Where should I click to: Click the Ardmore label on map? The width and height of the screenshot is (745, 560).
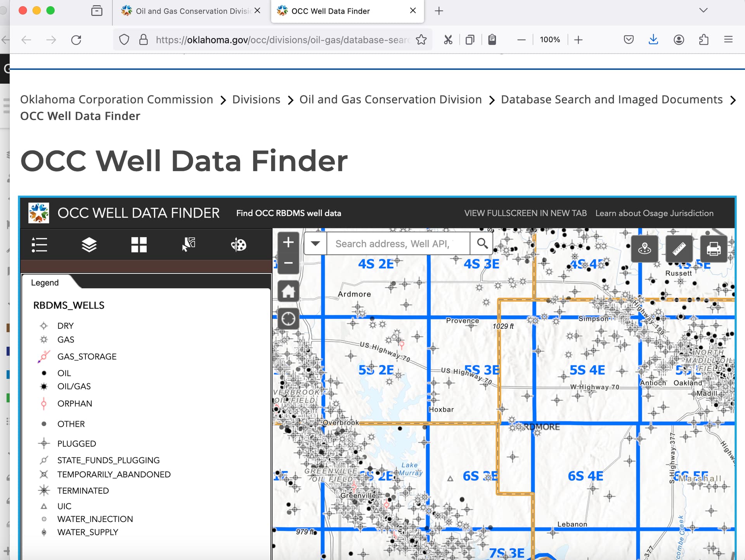pyautogui.click(x=354, y=294)
